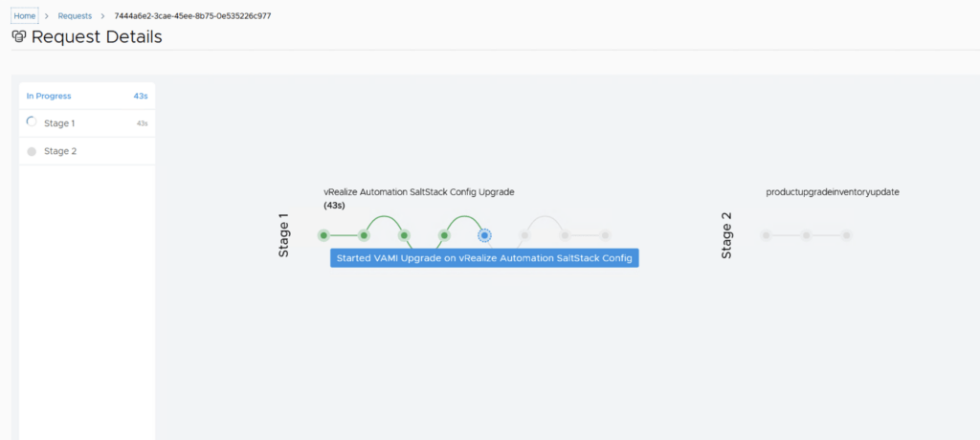Viewport: 980px width, 440px height.
Task: Click the vRealize Automation SaltStack Config Upgrade label
Action: click(418, 191)
